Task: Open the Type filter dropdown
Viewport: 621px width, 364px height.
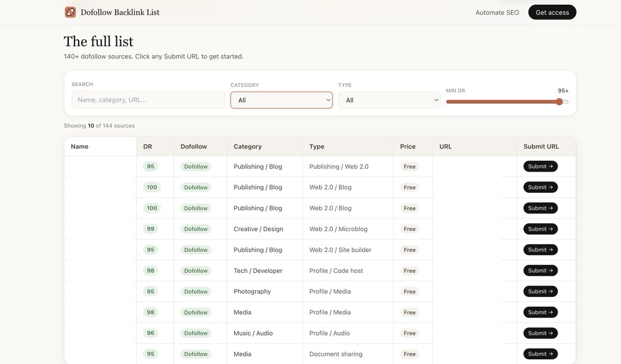Action: (389, 100)
